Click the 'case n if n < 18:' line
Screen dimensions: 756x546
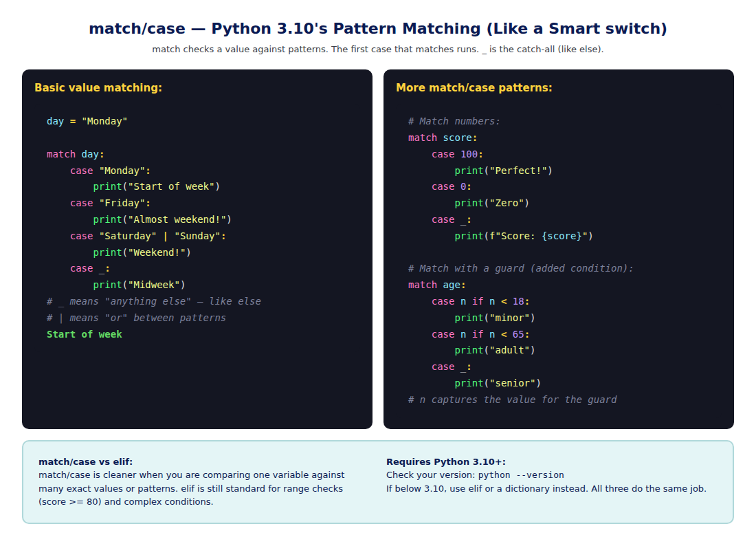tap(480, 301)
